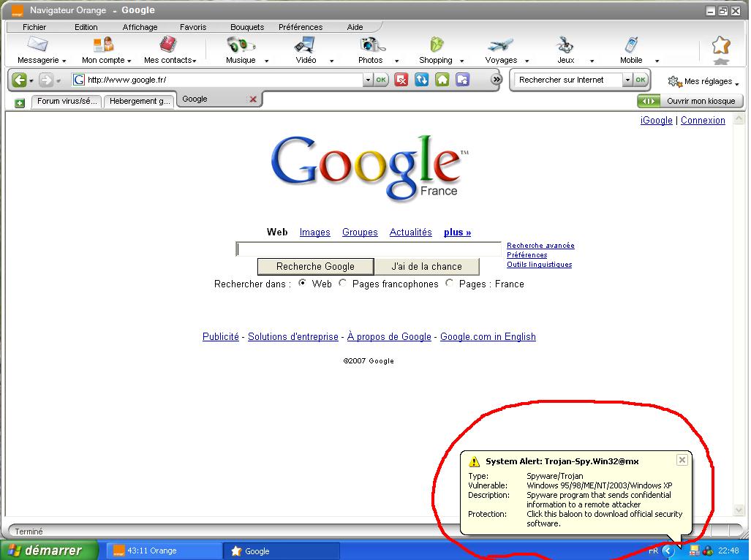Open the Favoris menu

tap(193, 27)
